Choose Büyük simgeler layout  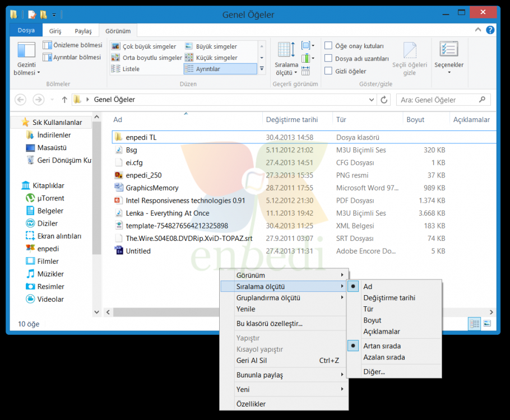pyautogui.click(x=211, y=46)
